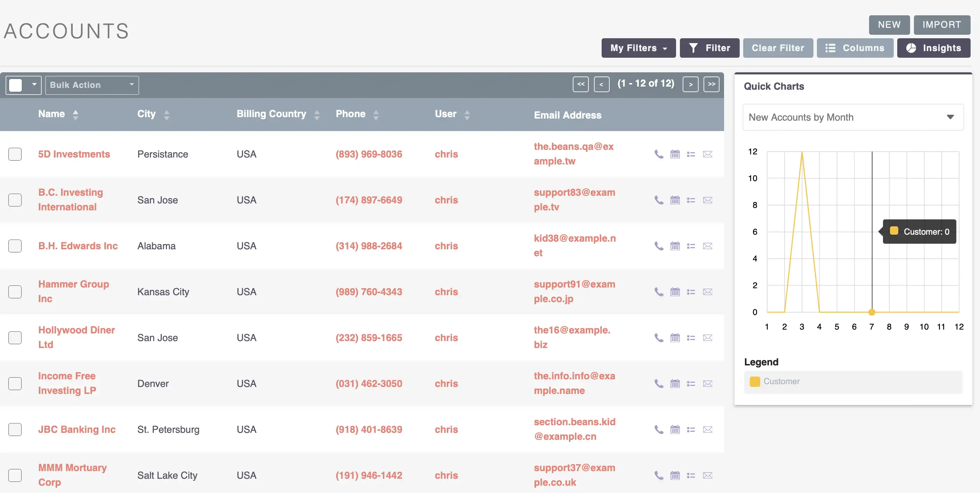Click the Name column sort arrow
This screenshot has width=980, height=493.
pyautogui.click(x=75, y=114)
